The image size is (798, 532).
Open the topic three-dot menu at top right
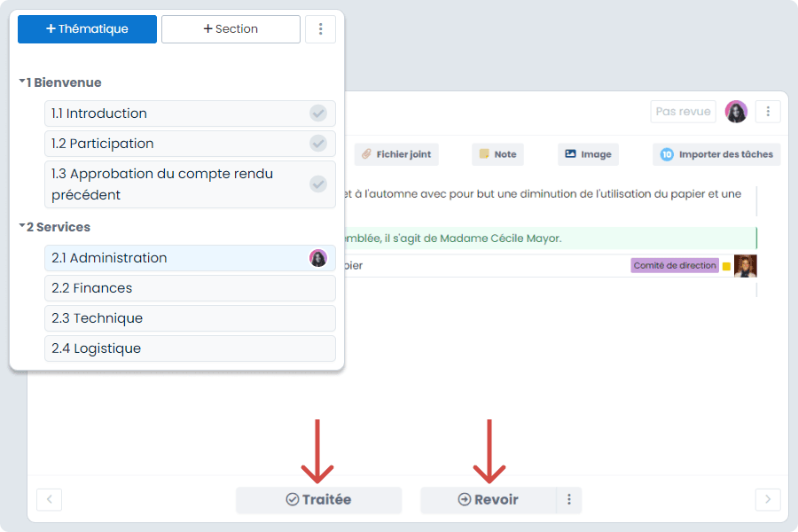768,112
